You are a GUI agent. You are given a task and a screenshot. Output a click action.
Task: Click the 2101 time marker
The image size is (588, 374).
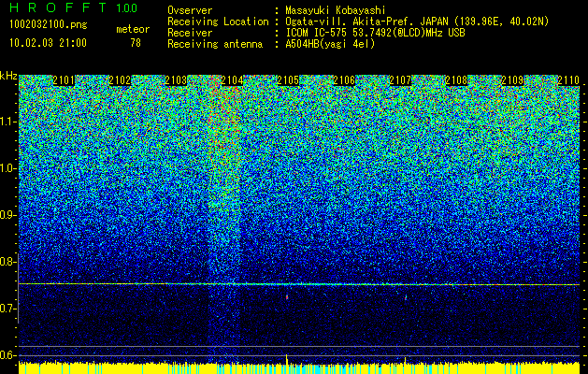pyautogui.click(x=64, y=80)
